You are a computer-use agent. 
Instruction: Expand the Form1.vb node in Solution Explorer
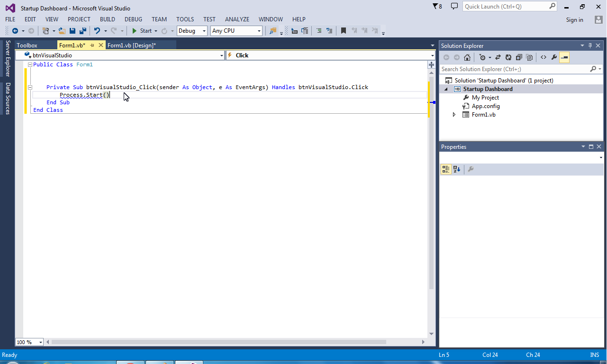coord(454,115)
